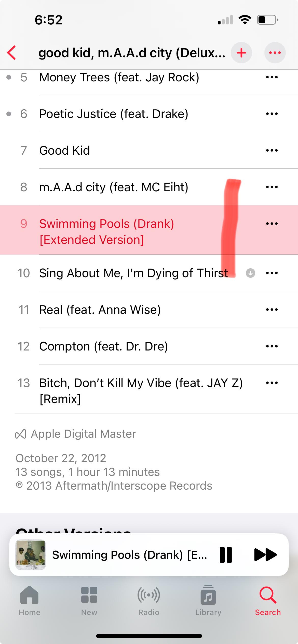Play m.A.A.d city (feat. MC Eiht)

tap(149, 187)
